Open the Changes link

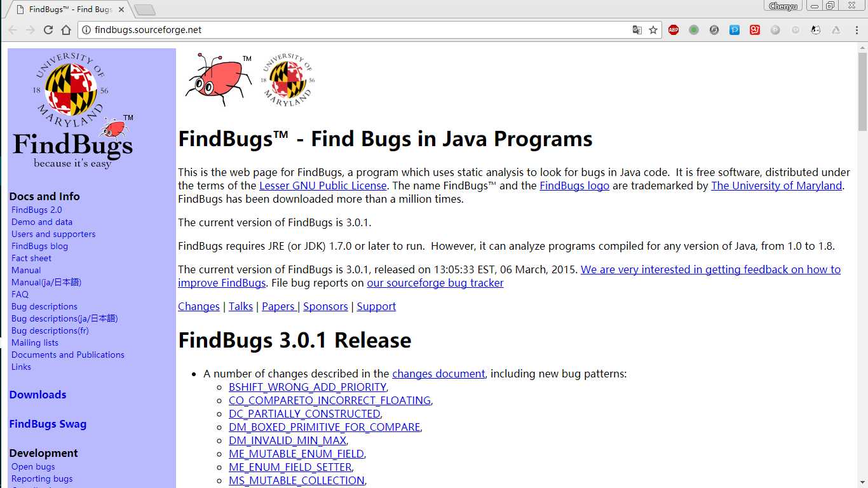click(199, 306)
